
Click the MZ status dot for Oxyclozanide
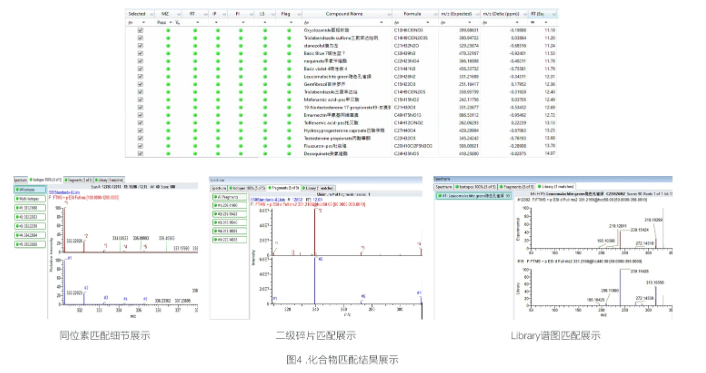coord(168,30)
